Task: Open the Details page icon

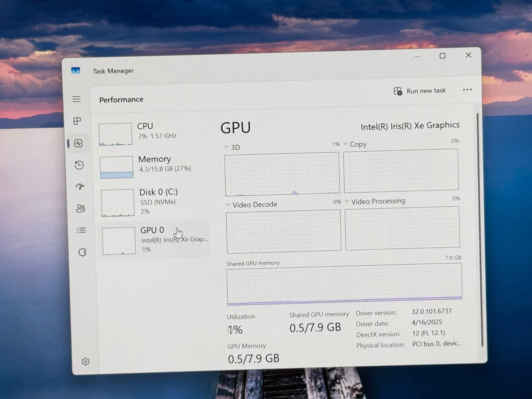Action: 81,230
